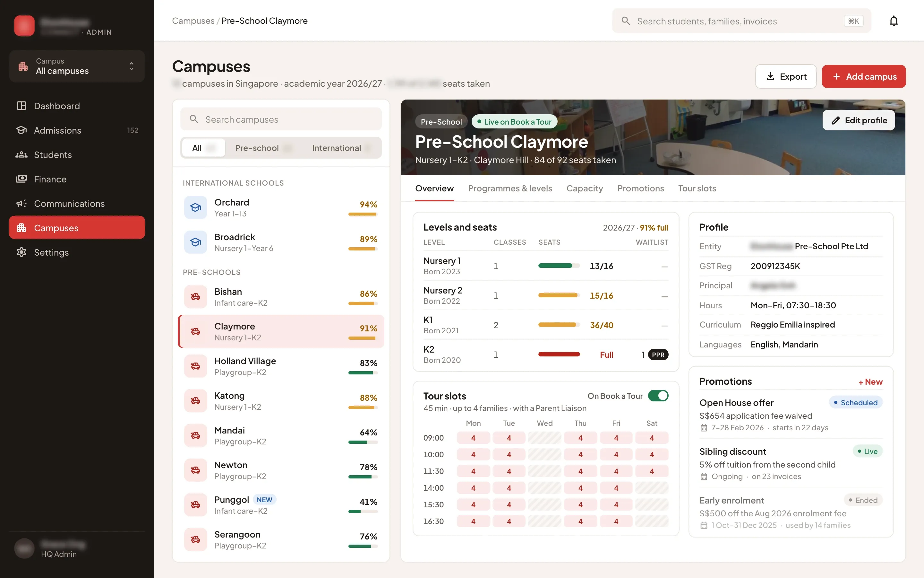Switch to the Programmes & levels tab
The width and height of the screenshot is (924, 578).
[510, 188]
